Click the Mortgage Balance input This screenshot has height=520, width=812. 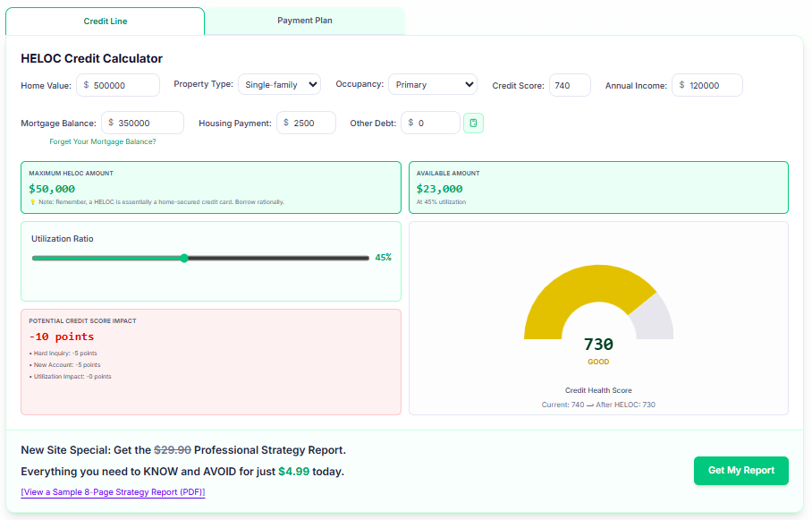tap(140, 122)
